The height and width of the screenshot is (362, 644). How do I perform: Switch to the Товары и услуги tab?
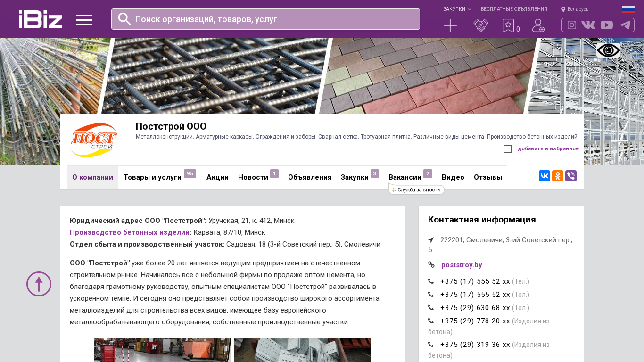[152, 177]
